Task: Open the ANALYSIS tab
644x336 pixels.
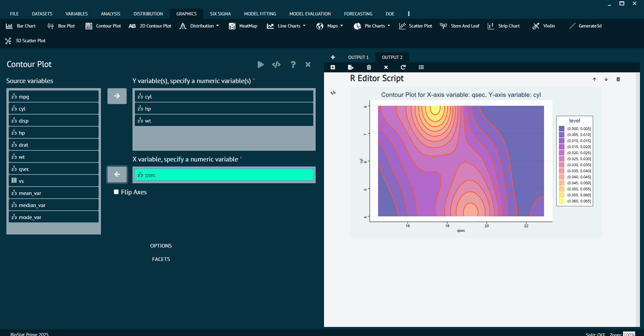Action: tap(110, 14)
